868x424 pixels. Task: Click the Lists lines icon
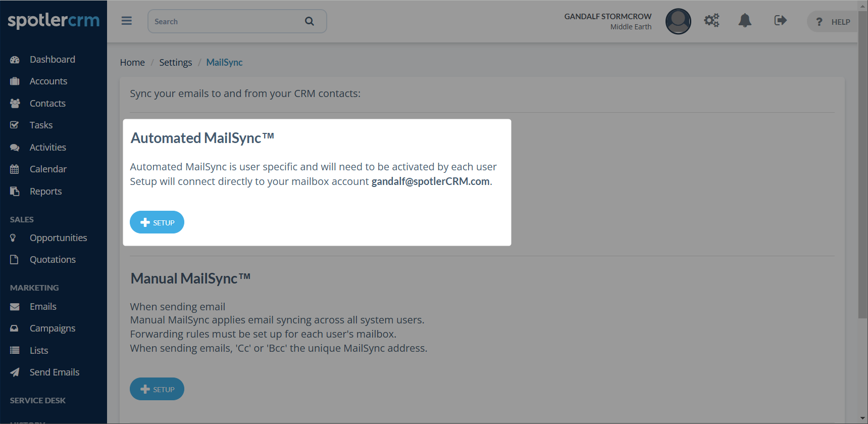(x=15, y=350)
